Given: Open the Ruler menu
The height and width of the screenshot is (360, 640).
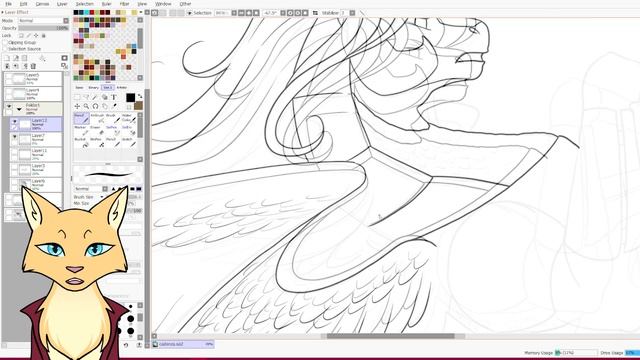Looking at the screenshot, I should (x=107, y=4).
